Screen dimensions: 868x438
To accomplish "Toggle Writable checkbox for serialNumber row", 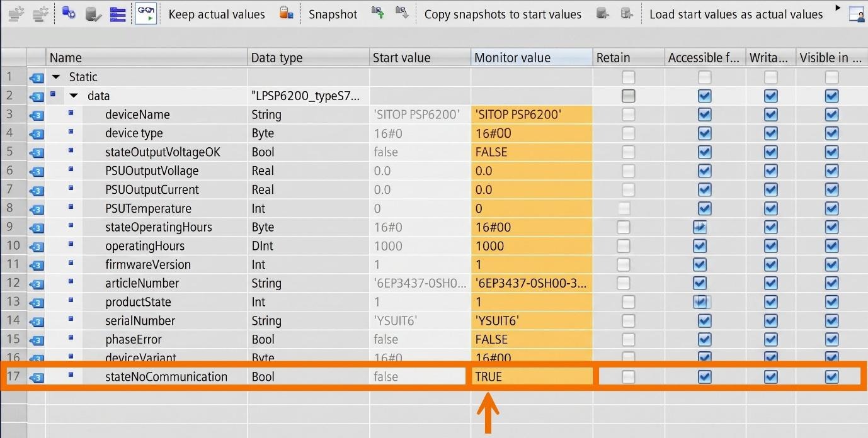I will tap(771, 321).
